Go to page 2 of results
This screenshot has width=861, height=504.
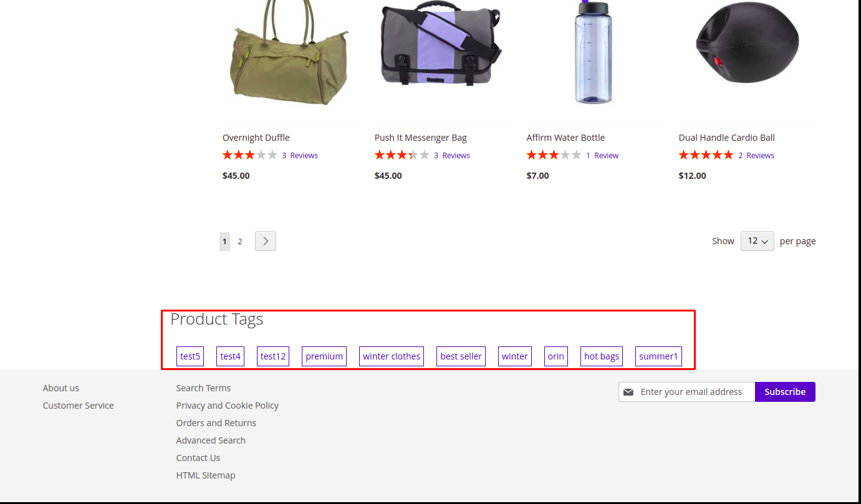pyautogui.click(x=240, y=242)
